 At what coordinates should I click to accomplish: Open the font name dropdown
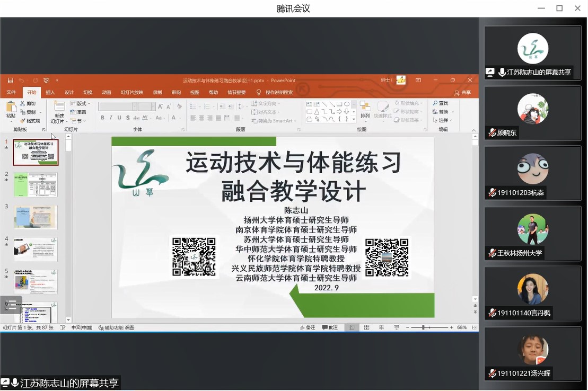(x=134, y=106)
